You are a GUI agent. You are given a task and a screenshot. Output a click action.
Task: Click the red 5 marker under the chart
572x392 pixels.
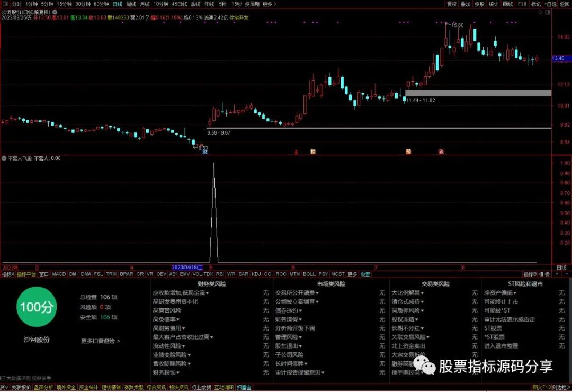pos(296,152)
